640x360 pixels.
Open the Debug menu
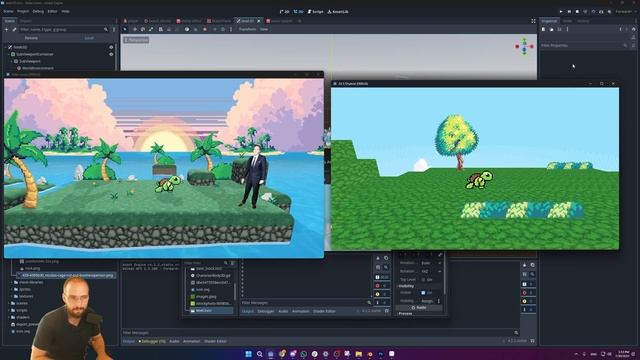coord(38,11)
